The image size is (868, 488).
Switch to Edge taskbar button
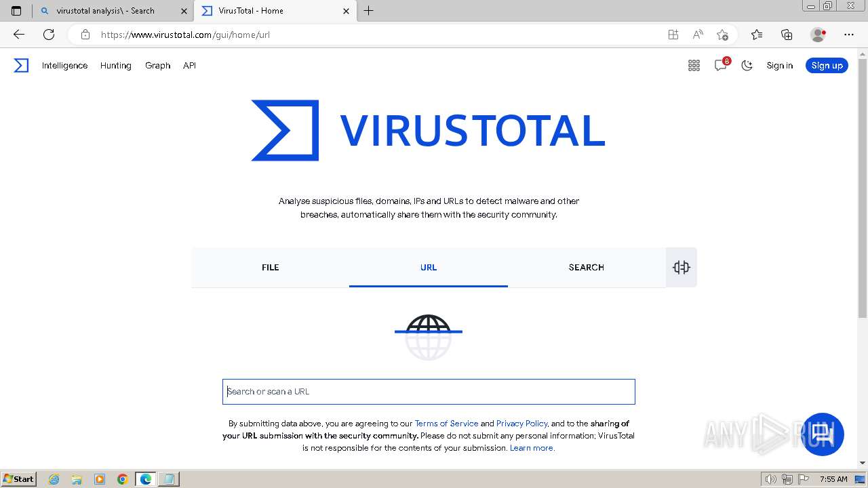(145, 479)
